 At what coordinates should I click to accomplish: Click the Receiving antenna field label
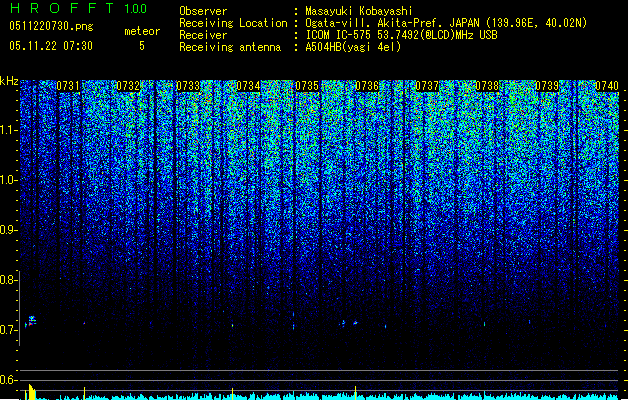click(x=230, y=47)
